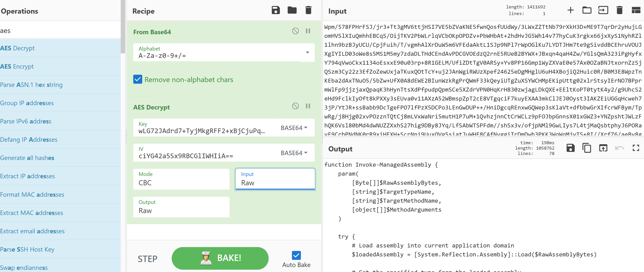
Task: Add a new input tab with the plus icon
Action: click(571, 10)
